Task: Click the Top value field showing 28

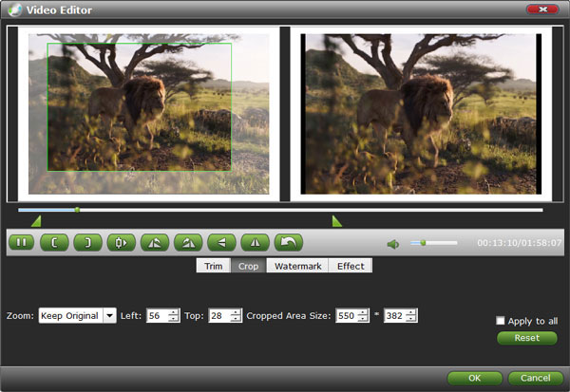Action: (220, 315)
